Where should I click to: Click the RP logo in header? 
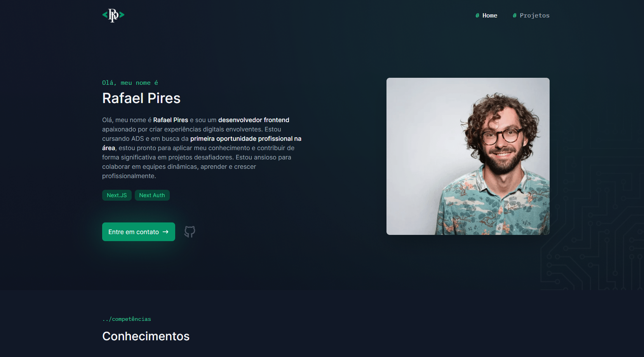(113, 15)
